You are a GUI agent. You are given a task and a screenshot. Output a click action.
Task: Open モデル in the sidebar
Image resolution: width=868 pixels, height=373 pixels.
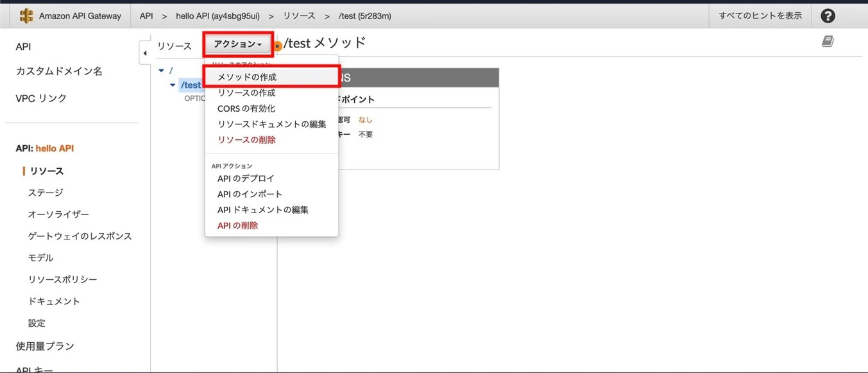click(x=40, y=258)
